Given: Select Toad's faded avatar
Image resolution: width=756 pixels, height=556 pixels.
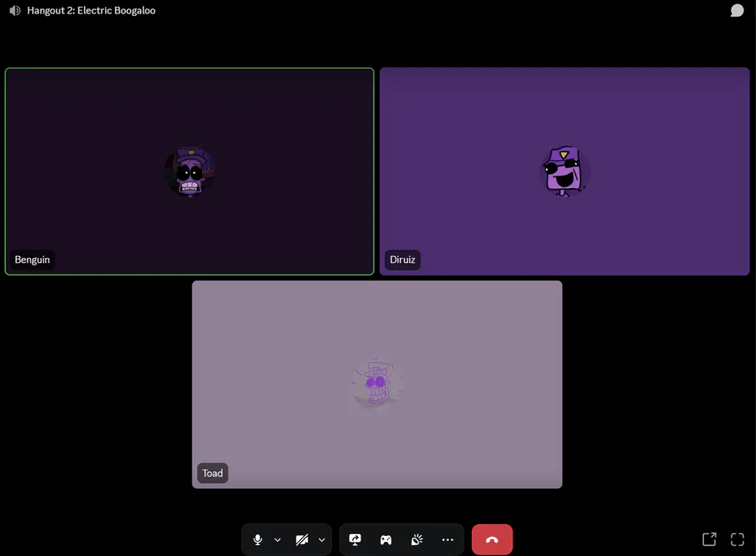Looking at the screenshot, I should click(377, 385).
